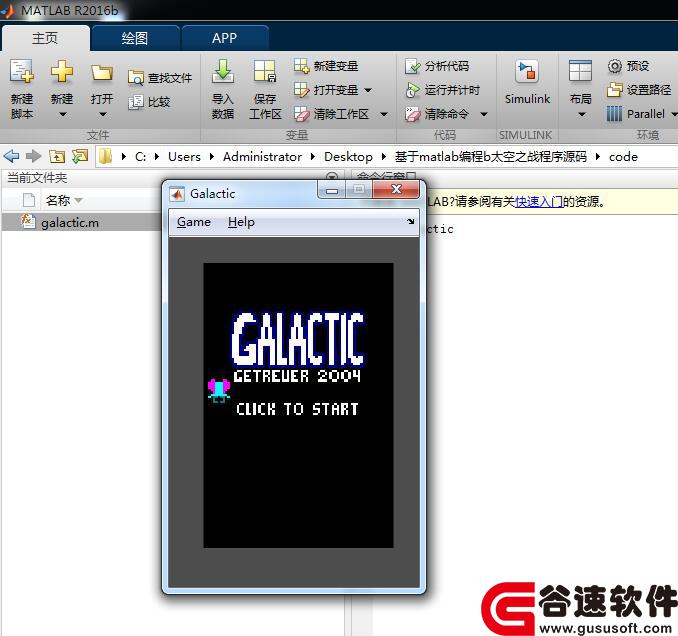Expand the 布局 dropdown arrow
Image resolution: width=678 pixels, height=636 pixels.
tap(582, 115)
